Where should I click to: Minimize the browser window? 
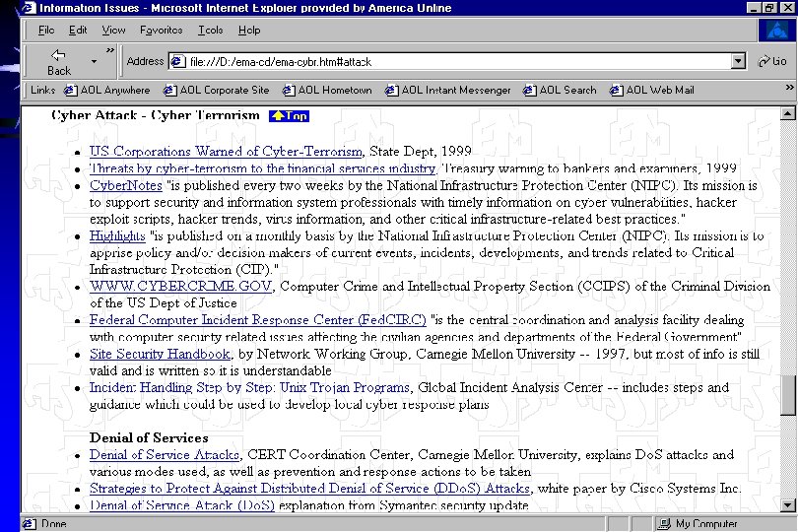coord(755,8)
